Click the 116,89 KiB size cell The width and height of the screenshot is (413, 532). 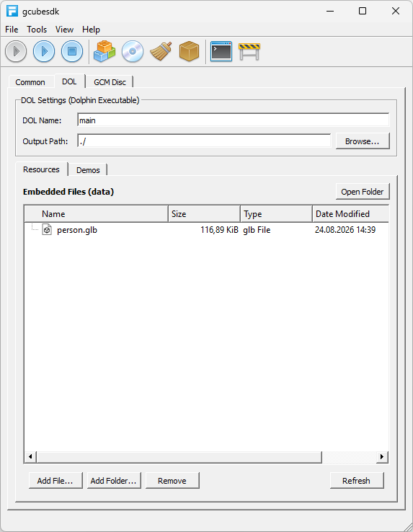pos(219,230)
